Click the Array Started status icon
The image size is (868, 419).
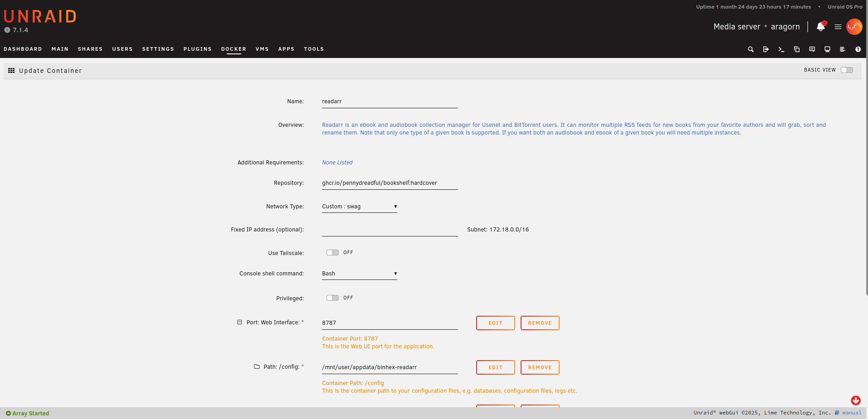pos(8,413)
